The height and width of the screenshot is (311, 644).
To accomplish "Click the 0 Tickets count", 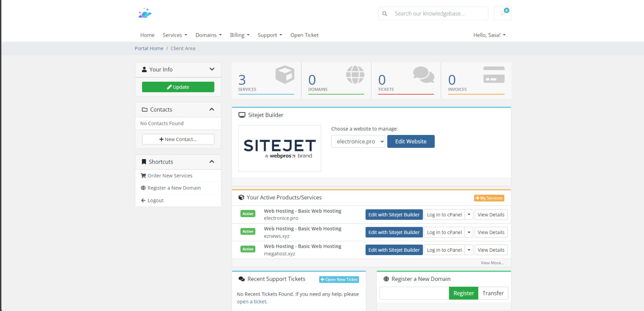I will click(x=382, y=80).
